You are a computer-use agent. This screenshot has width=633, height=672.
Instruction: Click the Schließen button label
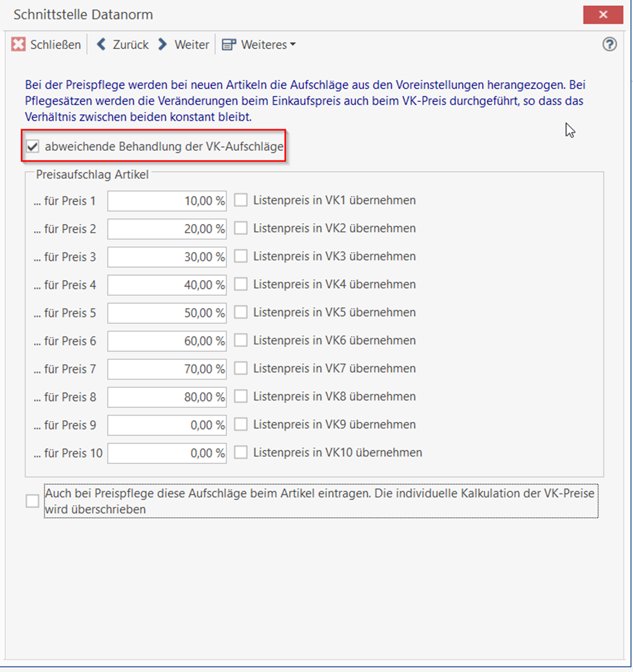tap(55, 45)
